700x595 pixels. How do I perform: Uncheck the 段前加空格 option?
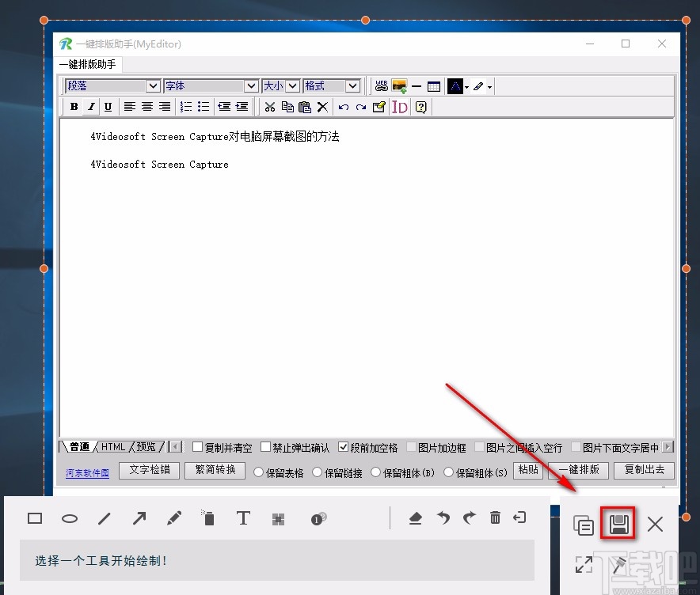pos(344,446)
